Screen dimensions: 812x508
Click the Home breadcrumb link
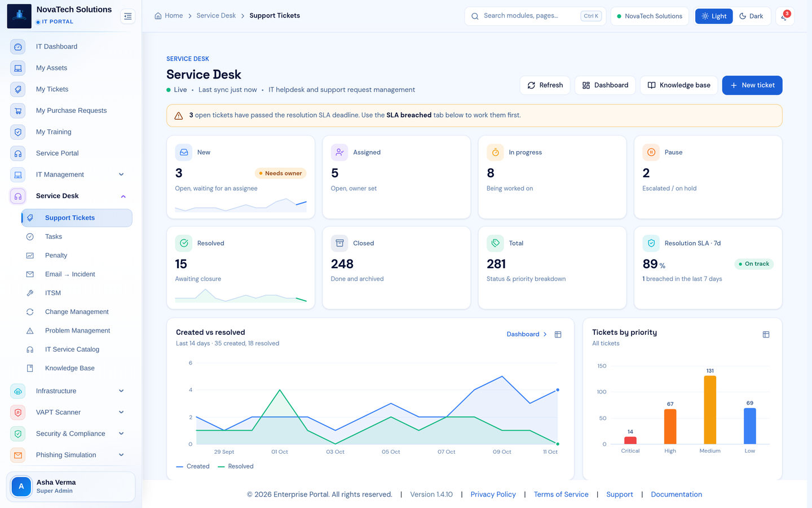pos(169,16)
